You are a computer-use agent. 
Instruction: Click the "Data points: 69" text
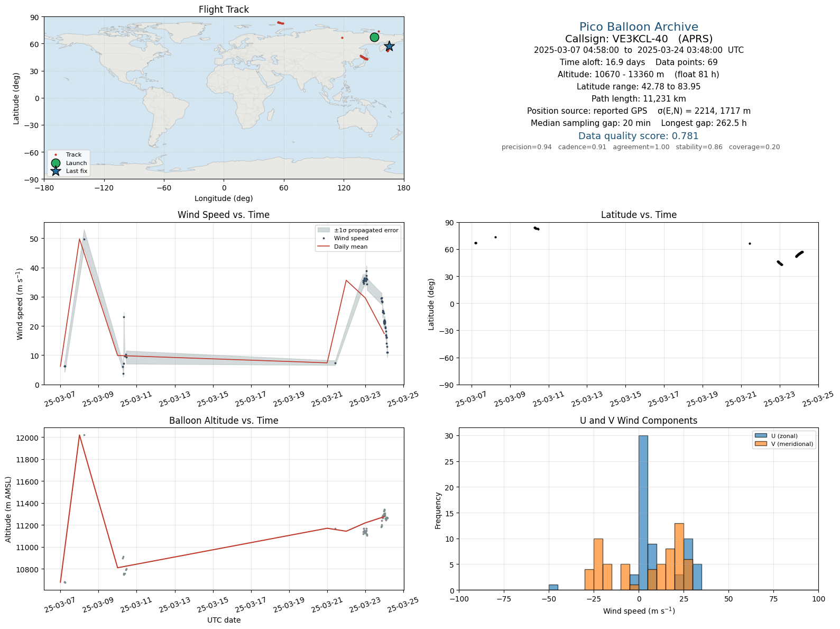(687, 62)
